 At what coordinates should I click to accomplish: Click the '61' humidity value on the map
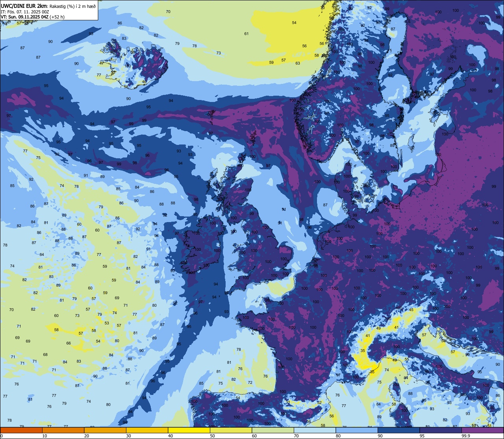[246, 34]
